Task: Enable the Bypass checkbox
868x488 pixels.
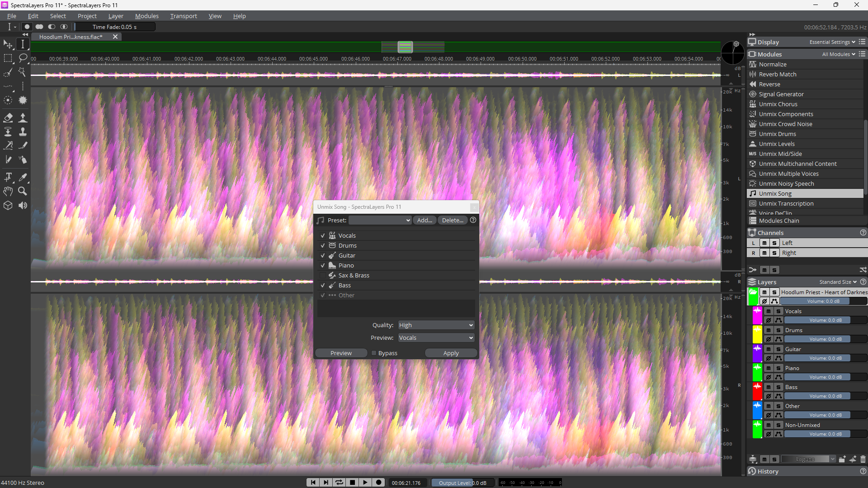Action: tap(374, 353)
